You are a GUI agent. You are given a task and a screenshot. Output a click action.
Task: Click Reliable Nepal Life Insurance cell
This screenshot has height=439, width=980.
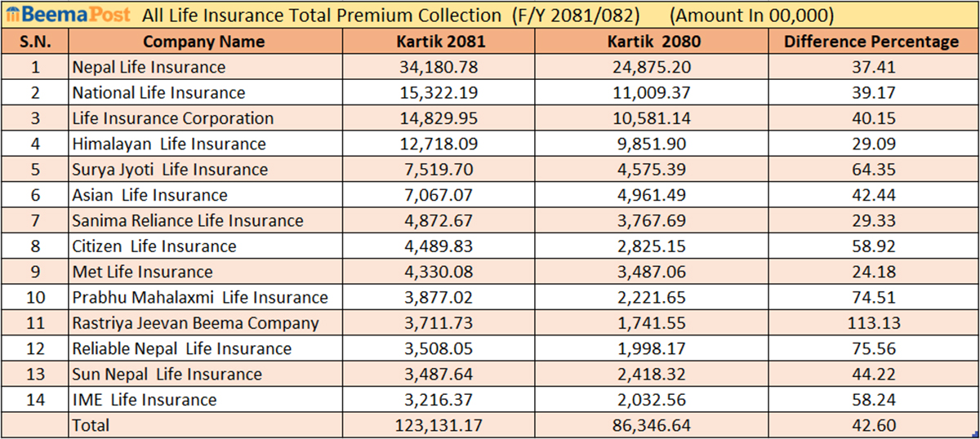pos(181,348)
